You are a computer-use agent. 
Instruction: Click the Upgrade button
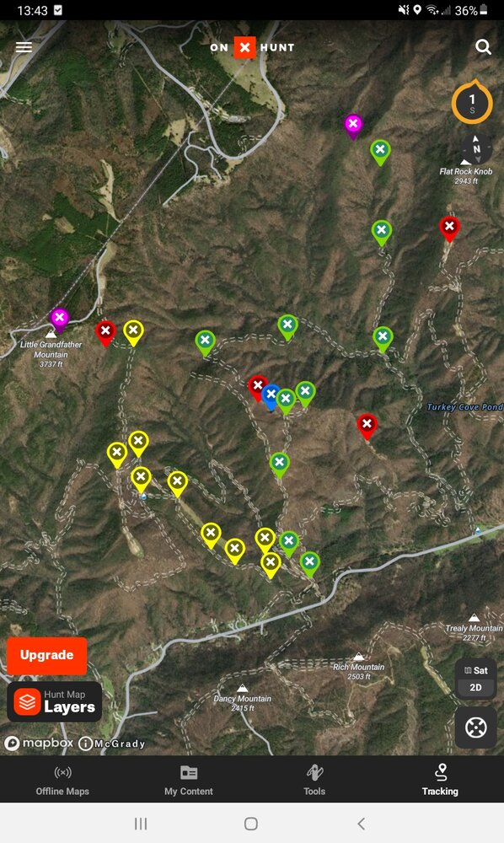(46, 655)
